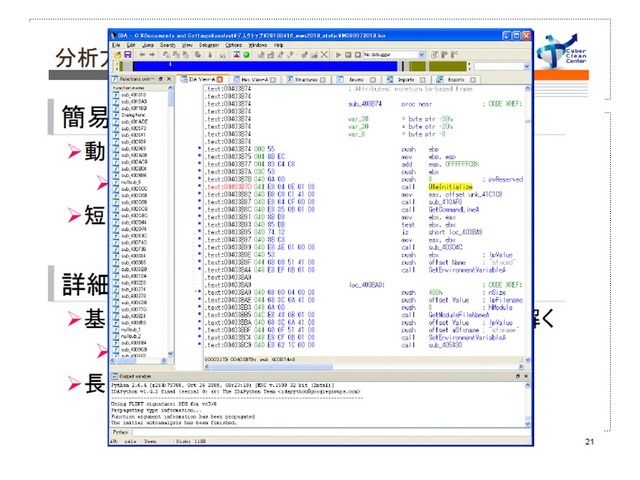Click the olive region of navigation band
640x480 pixels.
447,67
